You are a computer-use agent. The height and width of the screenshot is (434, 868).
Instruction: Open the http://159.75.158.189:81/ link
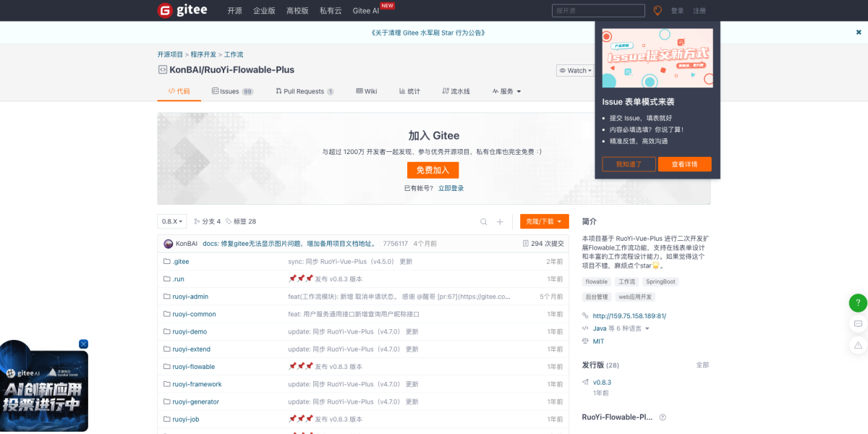(629, 316)
